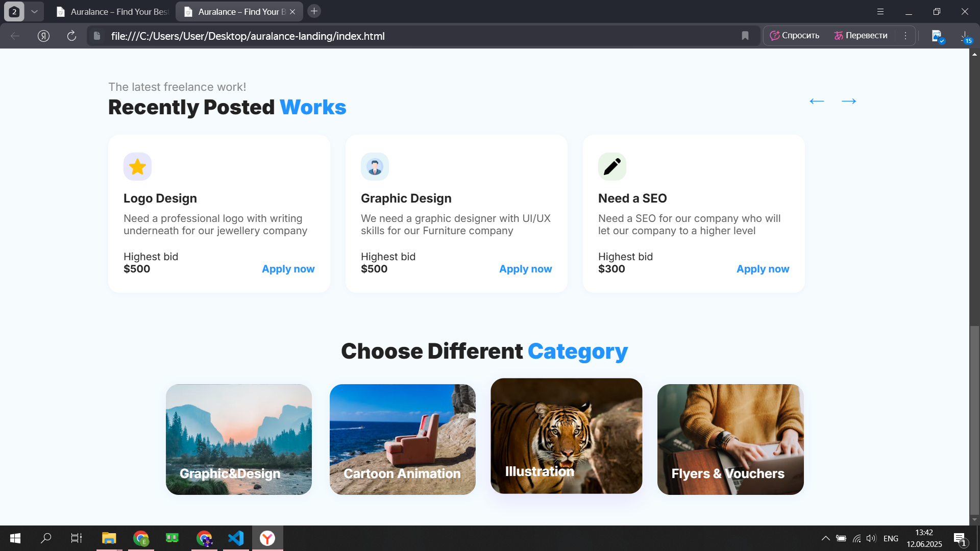Viewport: 980px width, 551px height.
Task: Click the left carousel arrow
Action: [x=817, y=102]
